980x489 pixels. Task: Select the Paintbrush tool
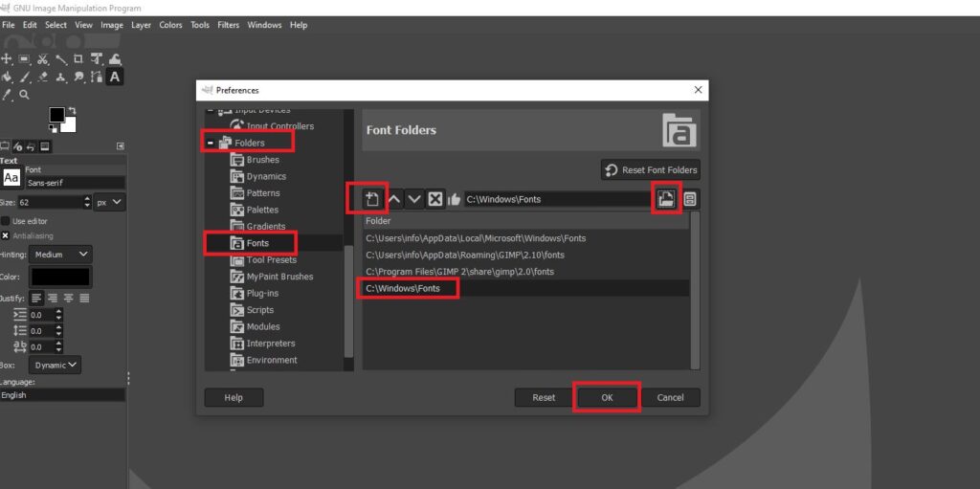[24, 77]
